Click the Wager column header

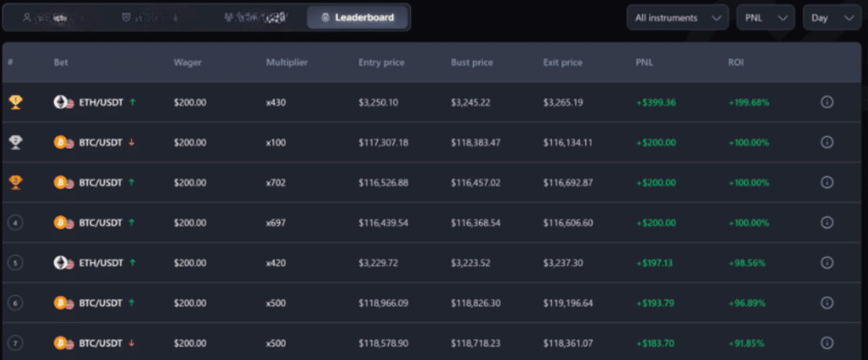(x=187, y=63)
